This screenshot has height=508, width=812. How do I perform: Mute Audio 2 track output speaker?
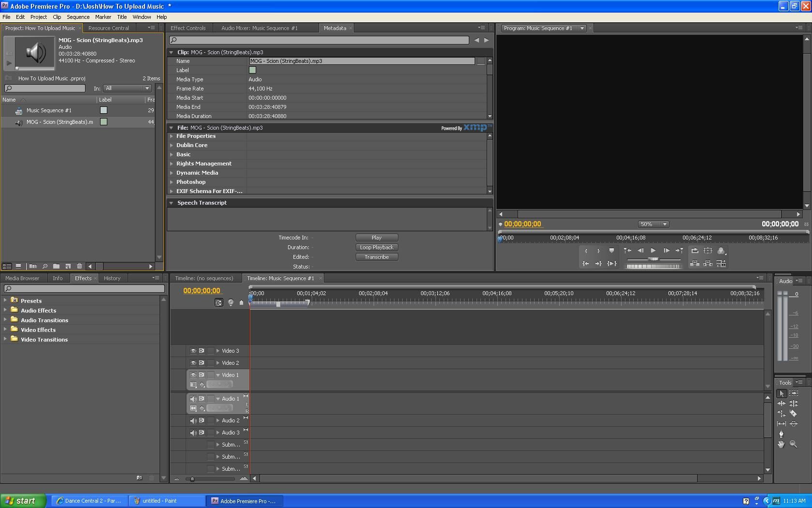point(193,421)
